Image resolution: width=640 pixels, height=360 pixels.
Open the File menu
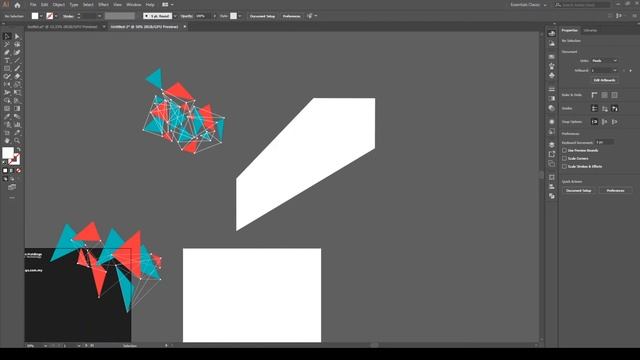33,5
